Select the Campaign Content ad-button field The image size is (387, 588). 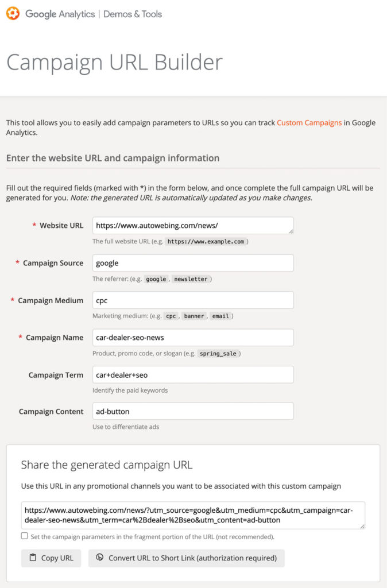click(x=193, y=411)
